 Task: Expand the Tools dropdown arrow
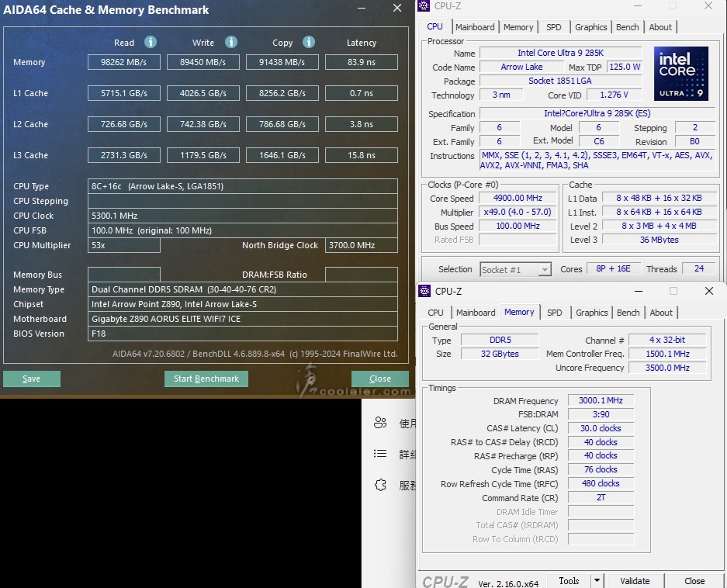tap(597, 580)
